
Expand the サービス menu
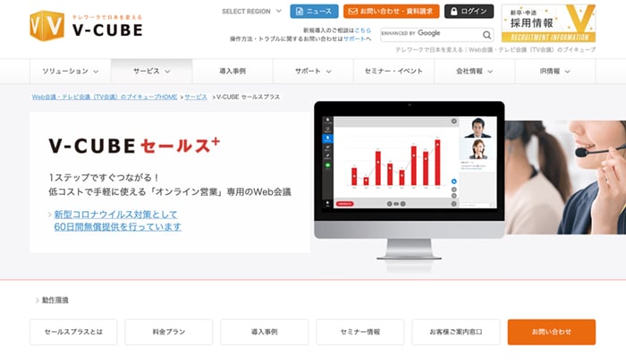click(152, 71)
